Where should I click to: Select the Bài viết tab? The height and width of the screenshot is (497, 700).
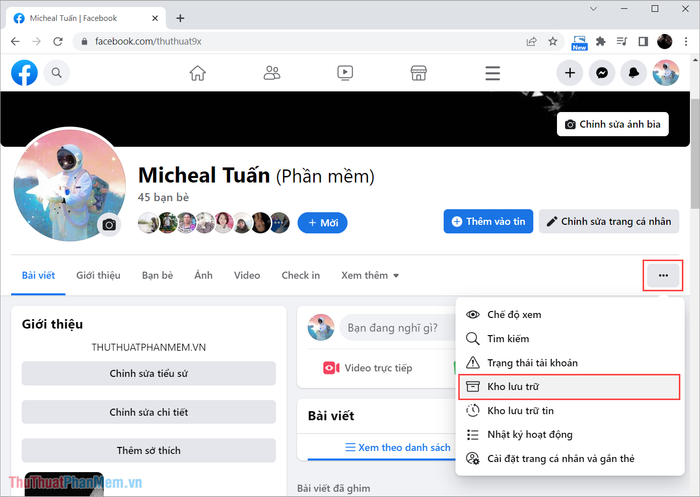point(38,275)
